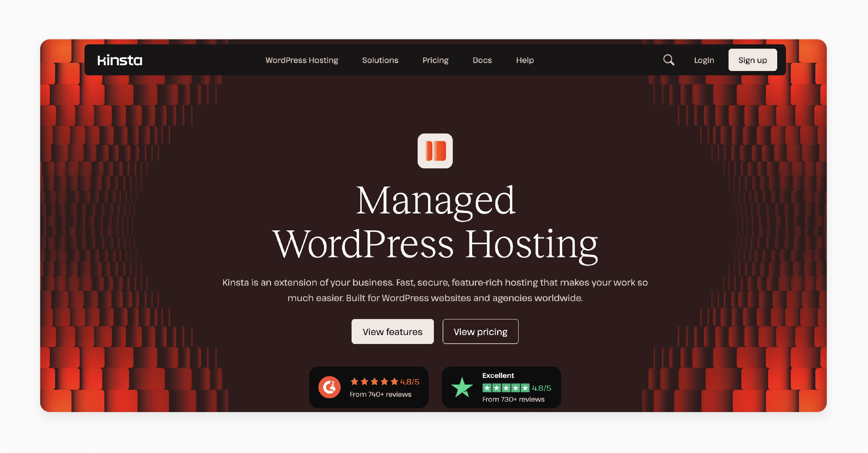Screen dimensions: 868x453
Task: Click the Sign up button
Action: click(753, 60)
